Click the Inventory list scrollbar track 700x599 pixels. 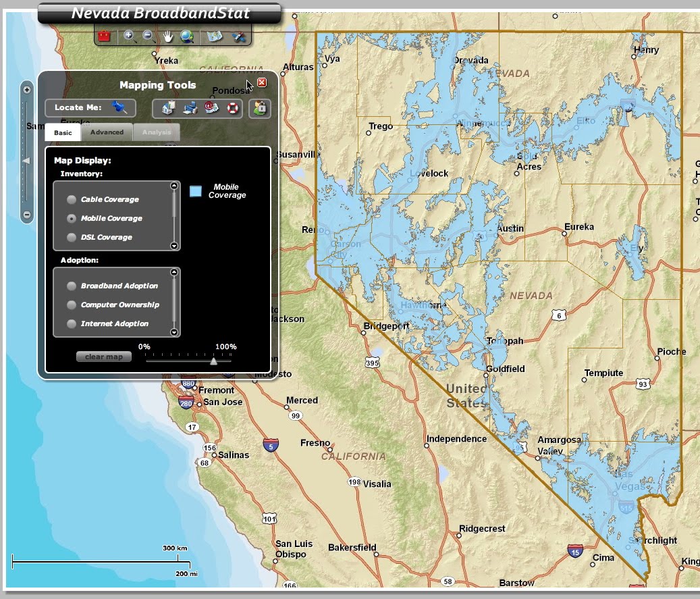tap(174, 215)
